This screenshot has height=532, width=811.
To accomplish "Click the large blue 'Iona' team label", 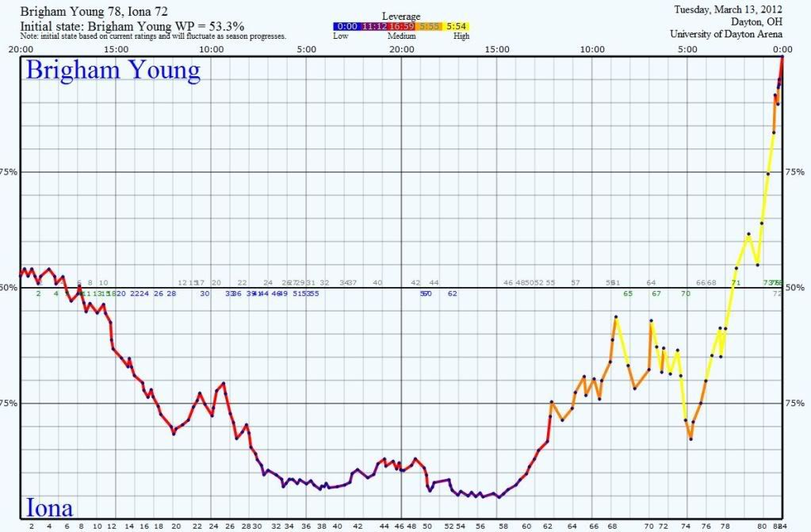I will coord(49,507).
